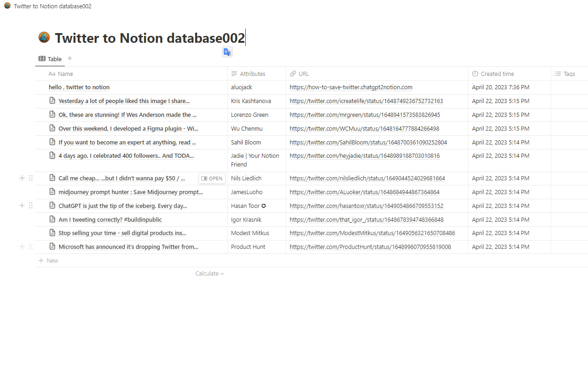
Task: Click 'Over this weekend, I developed a Figma' entry
Action: pyautogui.click(x=129, y=128)
